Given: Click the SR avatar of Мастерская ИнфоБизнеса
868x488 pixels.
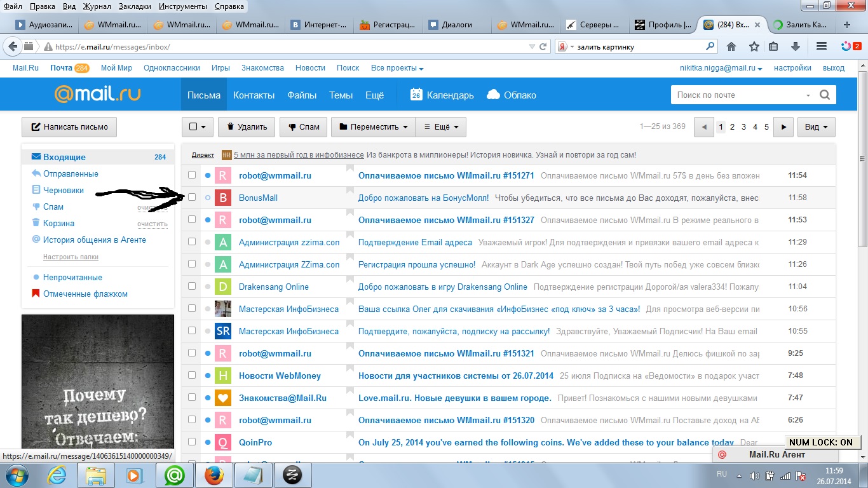Looking at the screenshot, I should click(x=223, y=331).
